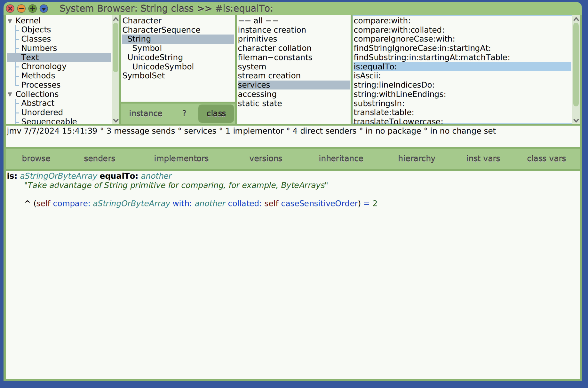Browse the class hierarchy
The width and height of the screenshot is (588, 388).
pyautogui.click(x=417, y=158)
